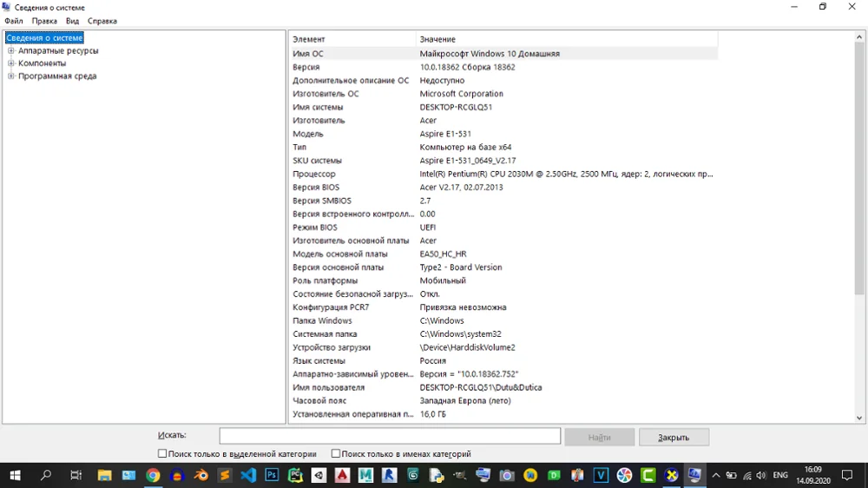Select the Имя пользователя row
868x488 pixels.
[503, 387]
